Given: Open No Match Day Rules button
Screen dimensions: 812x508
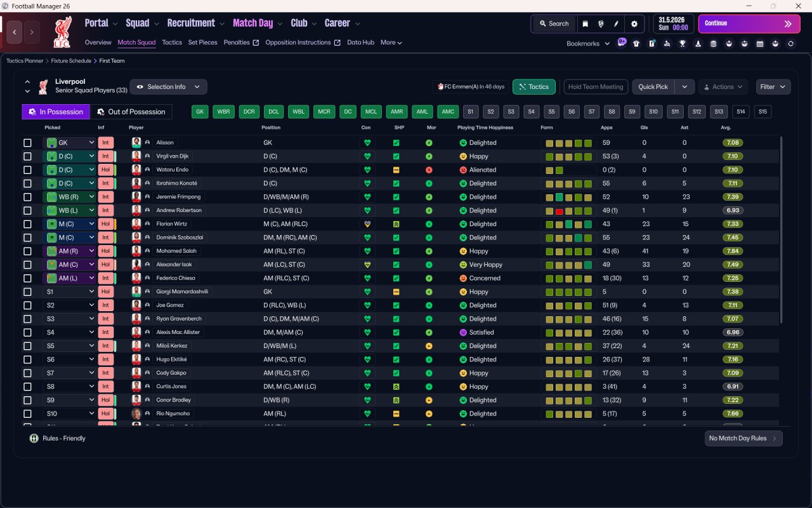Looking at the screenshot, I should pos(743,438).
